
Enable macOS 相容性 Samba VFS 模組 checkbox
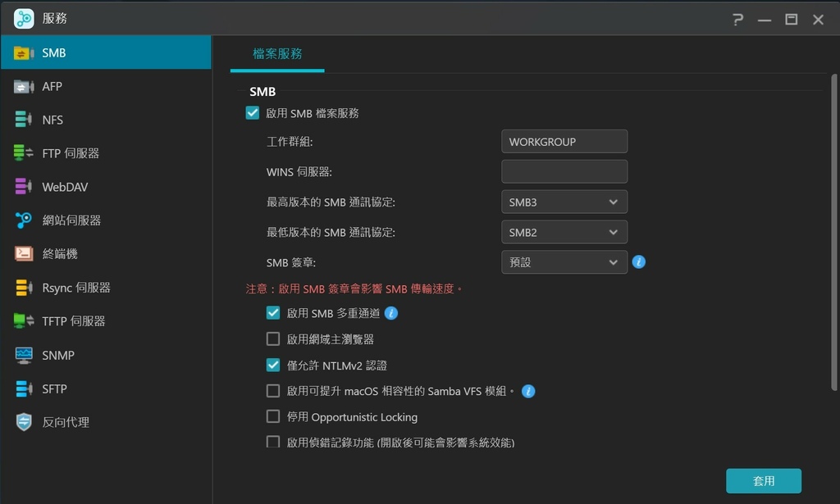(273, 391)
